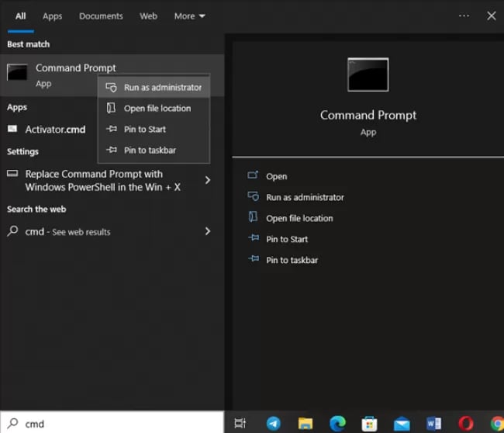Open the Documents search tab
Screen dimensions: 504x433
101,16
